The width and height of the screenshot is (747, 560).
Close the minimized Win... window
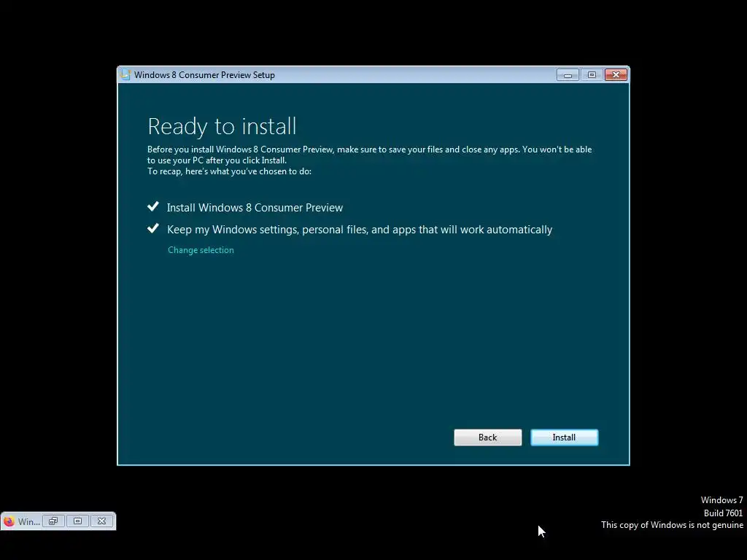101,521
